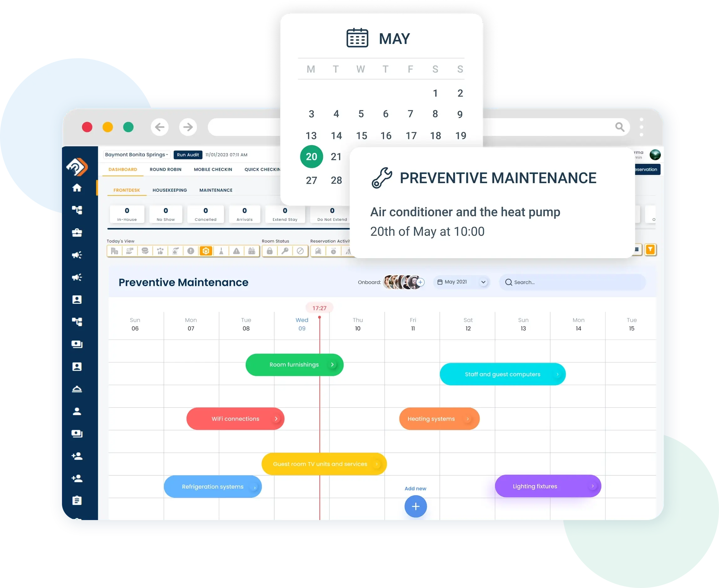Screen dimensions: 719x588
Task: Click the MAINTENANCE tab on dashboard
Action: (217, 190)
